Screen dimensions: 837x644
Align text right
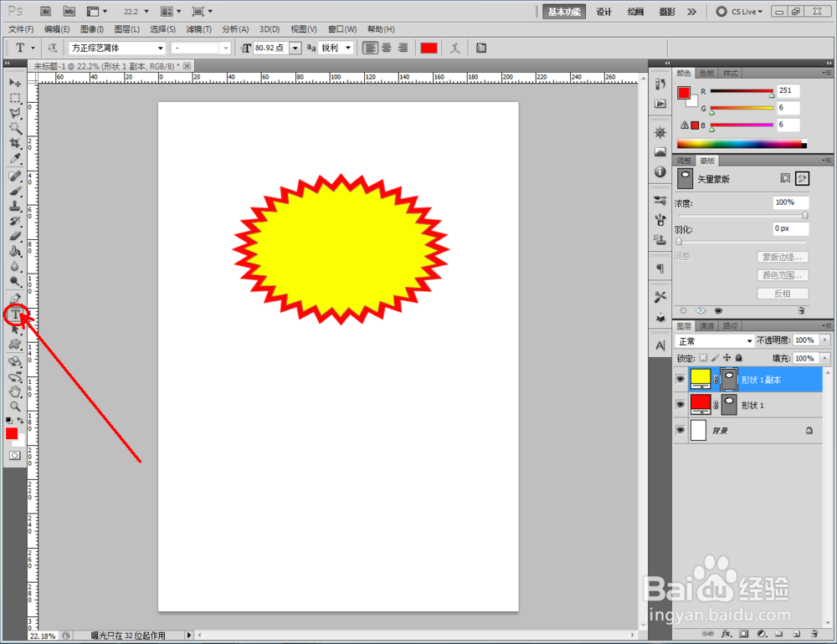tap(403, 48)
